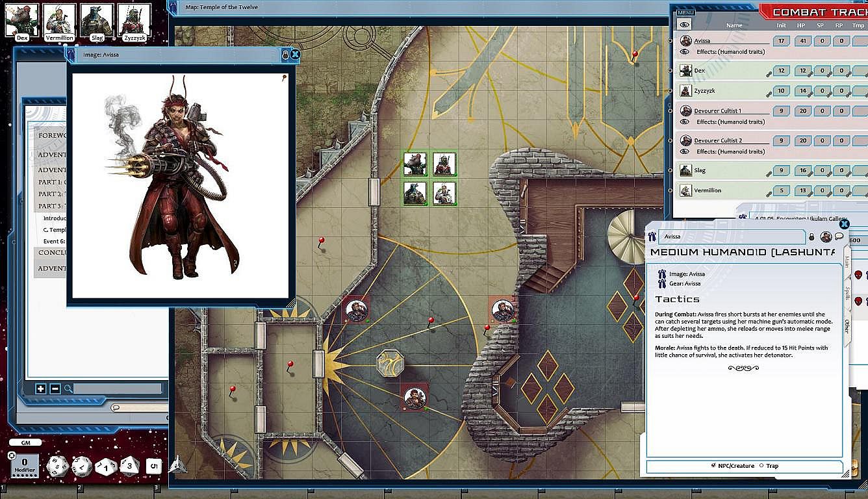
Task: Click Devourer Cultist 1's token in combat tracker
Action: pos(685,111)
